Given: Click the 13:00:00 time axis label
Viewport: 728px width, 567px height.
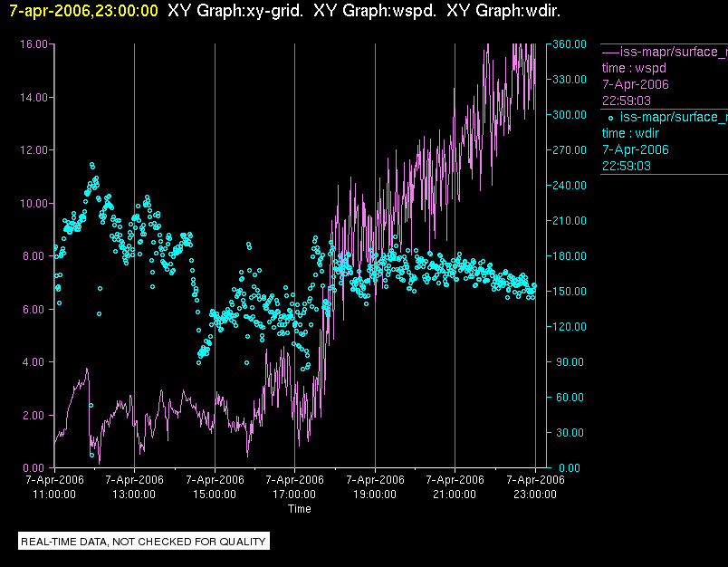Looking at the screenshot, I should (134, 495).
